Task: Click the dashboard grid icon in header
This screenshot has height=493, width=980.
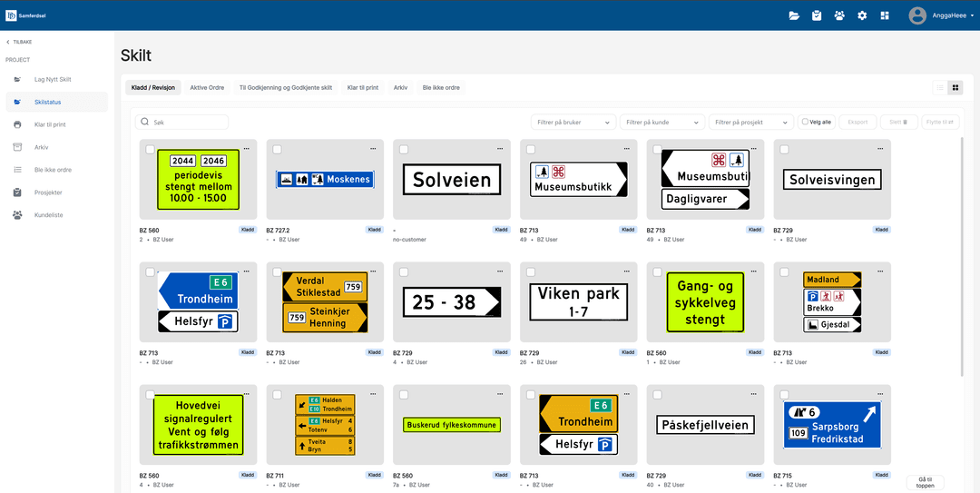Action: (885, 15)
